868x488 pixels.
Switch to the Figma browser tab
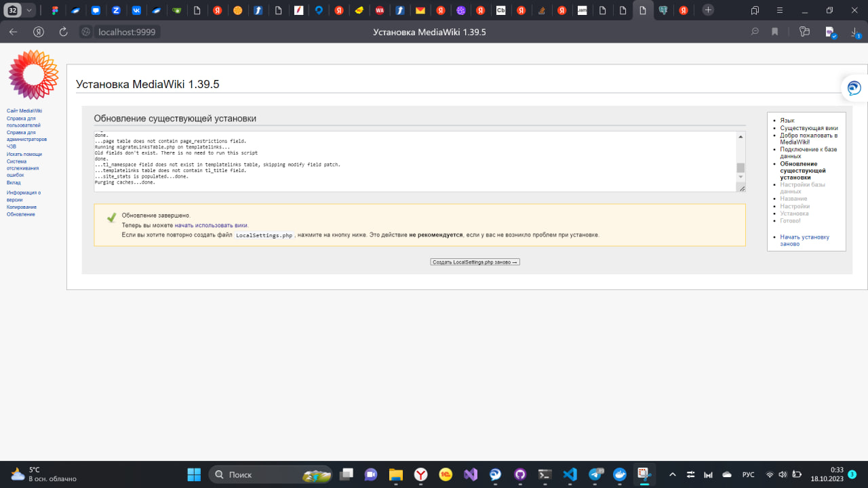click(55, 10)
